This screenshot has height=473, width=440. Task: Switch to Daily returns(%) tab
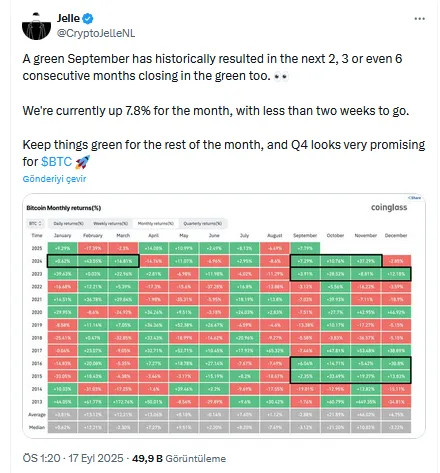(x=68, y=223)
